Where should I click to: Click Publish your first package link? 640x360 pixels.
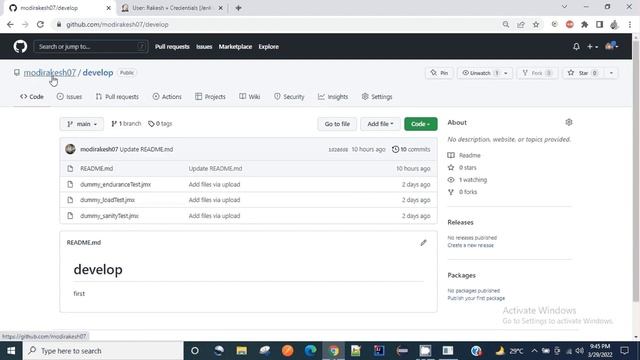tap(476, 298)
